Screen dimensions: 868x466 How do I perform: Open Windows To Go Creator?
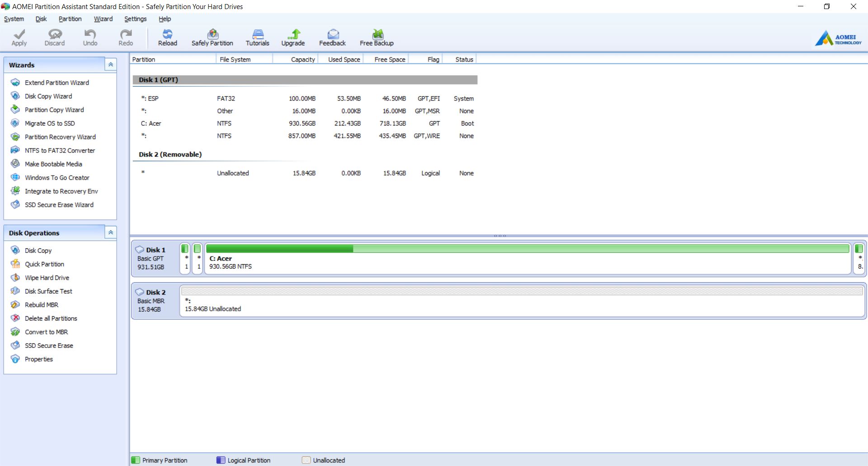pos(57,178)
